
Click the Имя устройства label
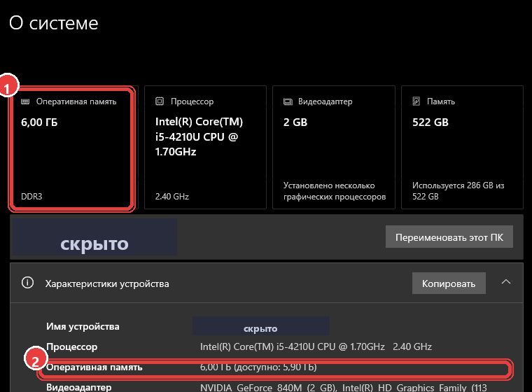tap(83, 326)
